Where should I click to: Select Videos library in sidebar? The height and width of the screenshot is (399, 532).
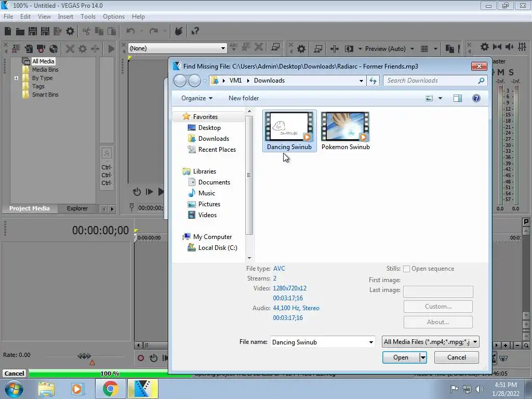coord(207,215)
